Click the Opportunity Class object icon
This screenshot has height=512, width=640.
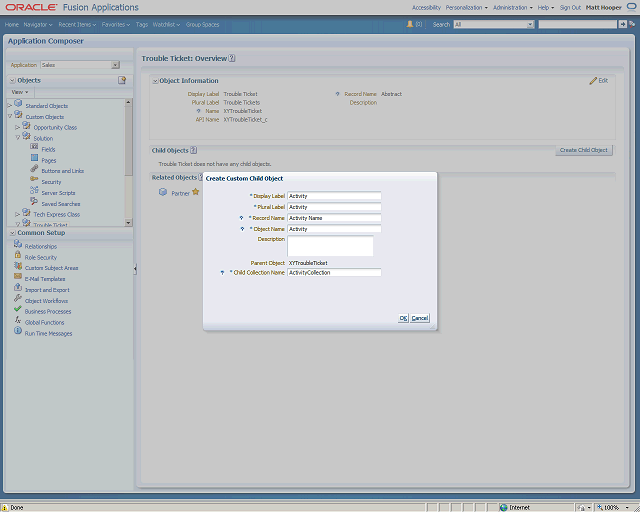click(27, 125)
